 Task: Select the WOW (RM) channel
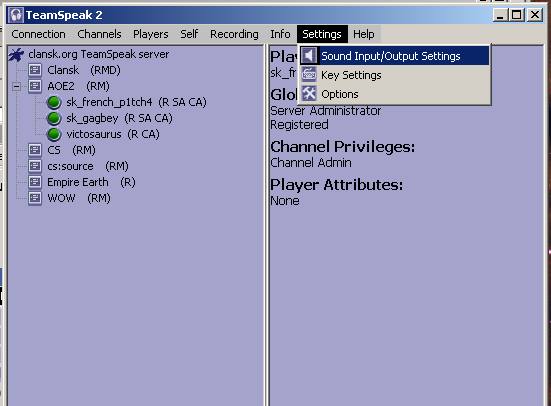(x=79, y=198)
